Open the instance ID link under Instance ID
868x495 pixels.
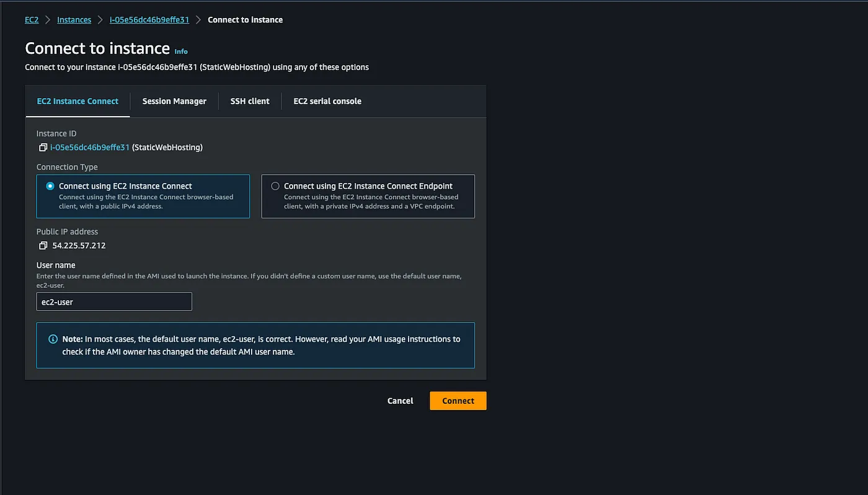pyautogui.click(x=90, y=148)
